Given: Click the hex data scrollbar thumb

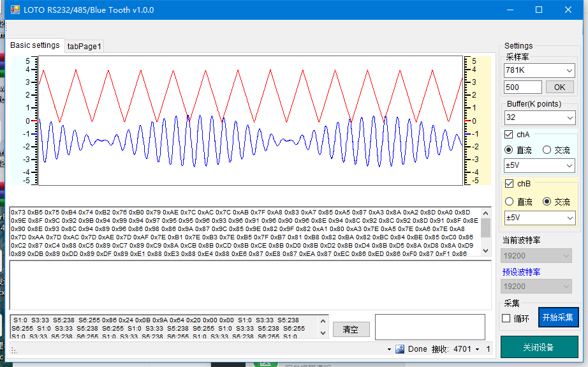Looking at the screenshot, I should coord(485,228).
